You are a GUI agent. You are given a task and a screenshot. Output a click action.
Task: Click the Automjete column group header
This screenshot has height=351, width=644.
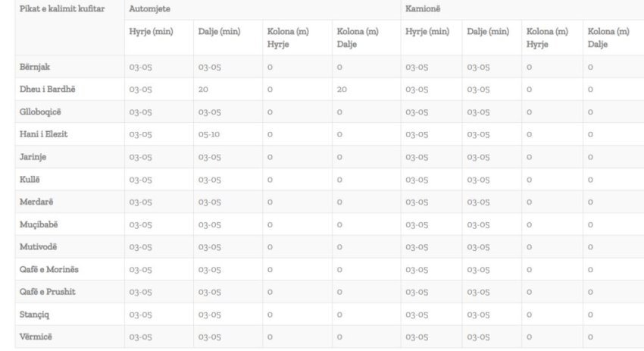click(149, 9)
